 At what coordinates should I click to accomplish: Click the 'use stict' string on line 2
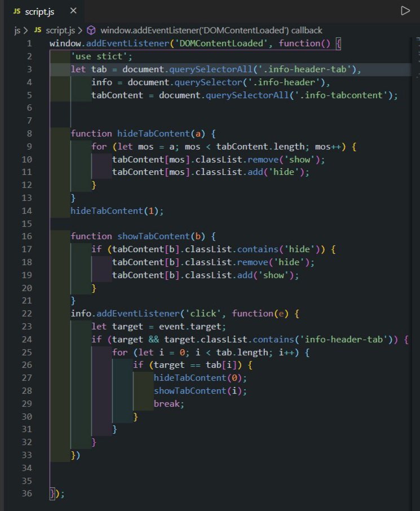click(x=99, y=56)
